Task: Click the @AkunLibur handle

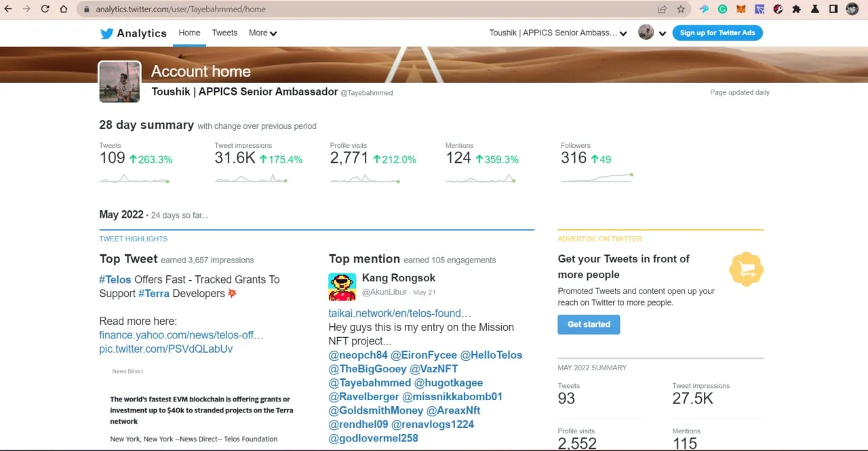Action: coord(384,292)
